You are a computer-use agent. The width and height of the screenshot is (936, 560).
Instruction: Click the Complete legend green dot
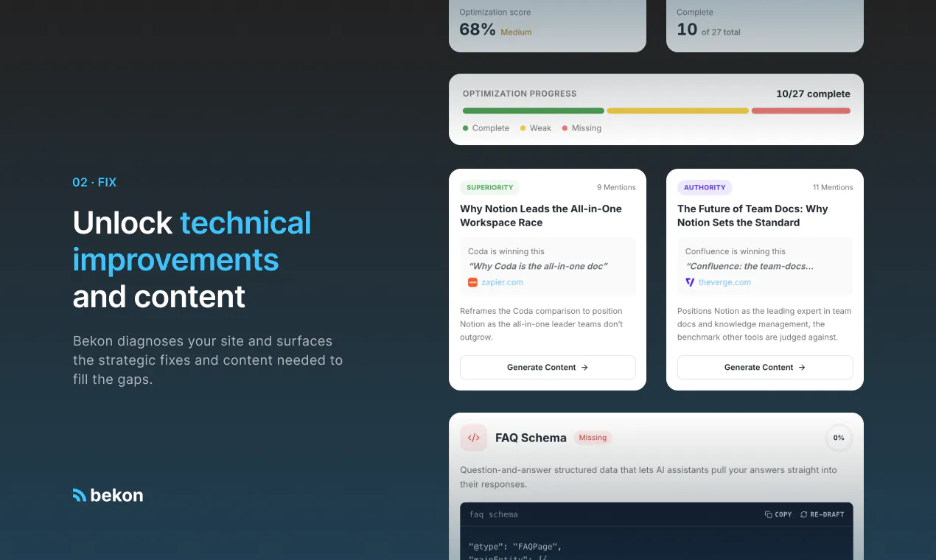[x=466, y=128]
